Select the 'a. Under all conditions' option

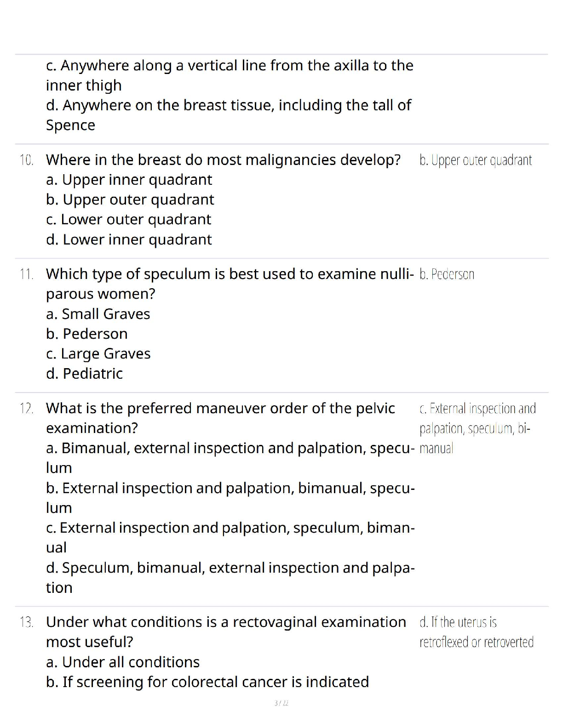point(123,662)
